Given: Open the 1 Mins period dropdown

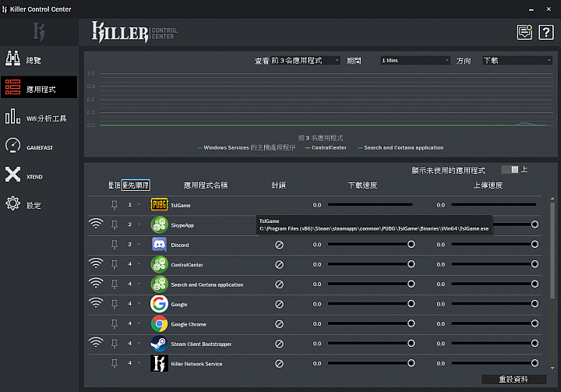Looking at the screenshot, I should (x=415, y=61).
